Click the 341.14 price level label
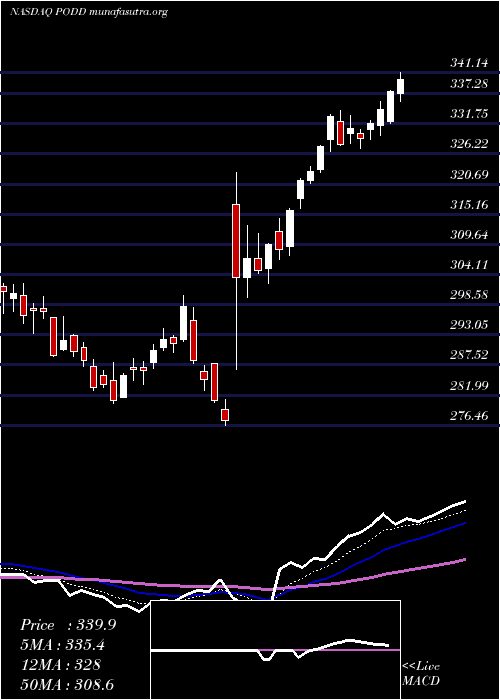Screen dimensions: 500x700 click(x=469, y=63)
